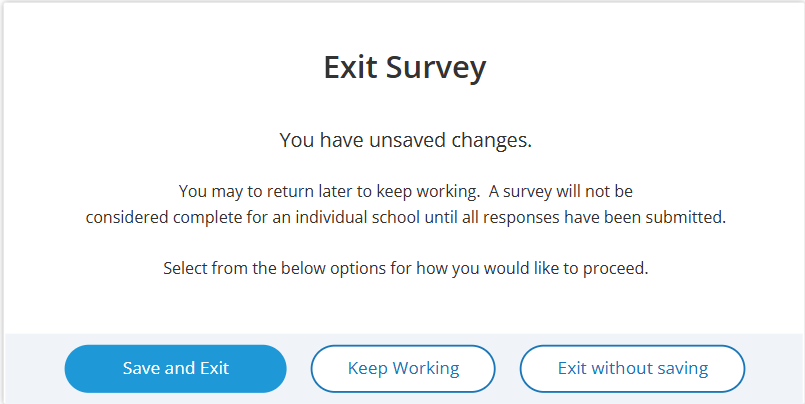Click the 'considered complete for an individual school' line
805x404 pixels.
pyautogui.click(x=405, y=216)
